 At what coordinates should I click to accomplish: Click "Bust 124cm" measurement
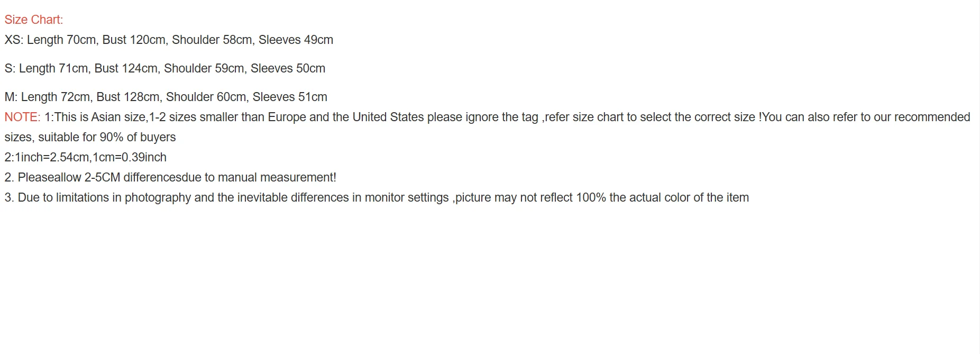(x=126, y=68)
